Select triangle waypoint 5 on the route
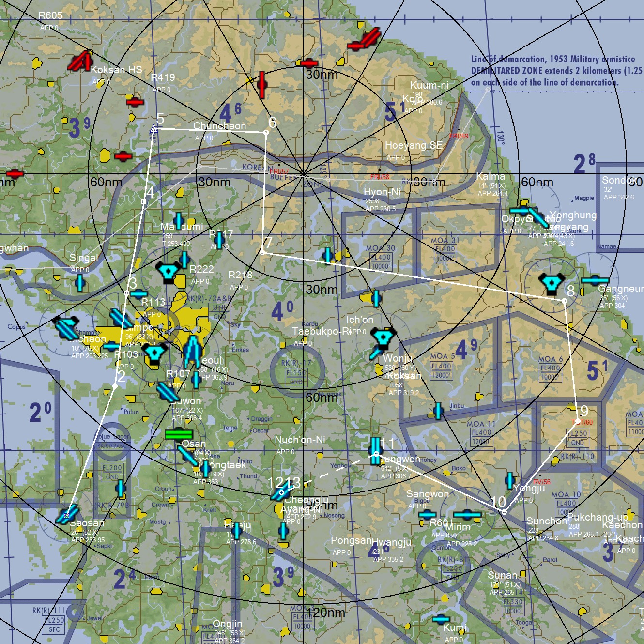Image resolution: width=644 pixels, height=644 pixels. coord(154,129)
